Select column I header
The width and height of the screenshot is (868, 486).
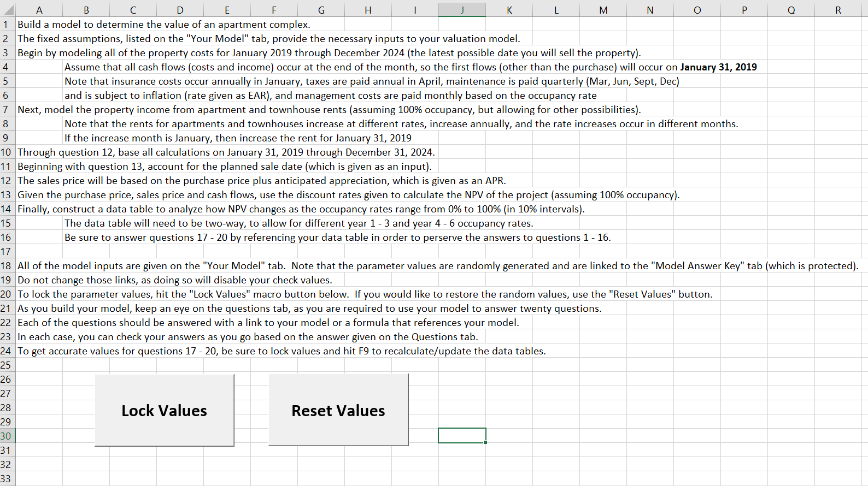[415, 10]
